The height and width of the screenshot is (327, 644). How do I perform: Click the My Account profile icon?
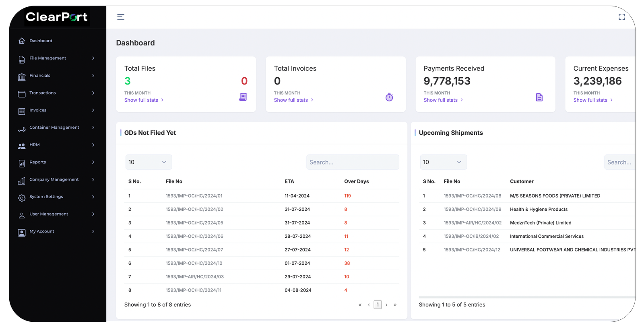(22, 233)
